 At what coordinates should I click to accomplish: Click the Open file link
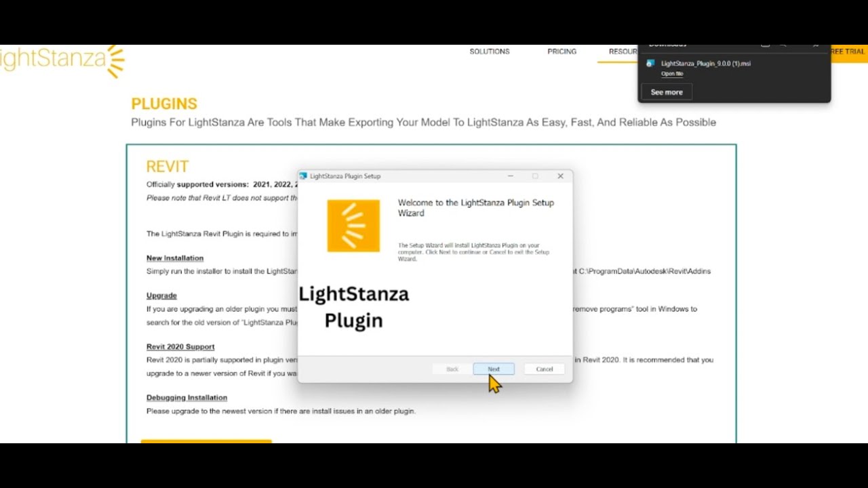[x=672, y=74]
